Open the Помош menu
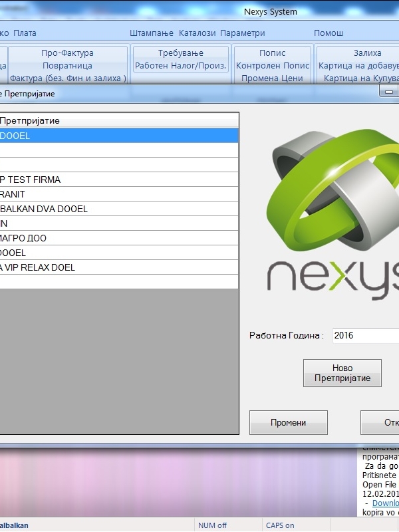The height and width of the screenshot is (532, 399). tap(329, 33)
